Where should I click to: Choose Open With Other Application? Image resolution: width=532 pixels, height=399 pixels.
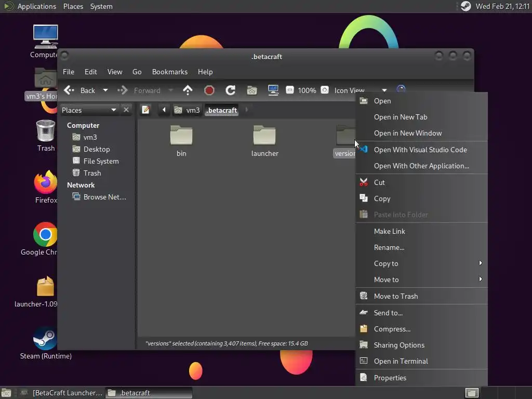(x=421, y=166)
